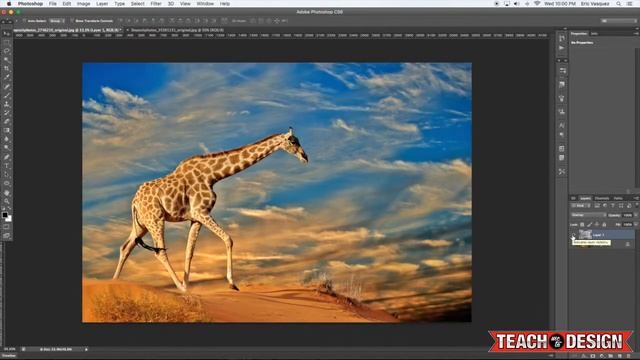Swap foreground and background colors
640x360 pixels.
click(9, 209)
